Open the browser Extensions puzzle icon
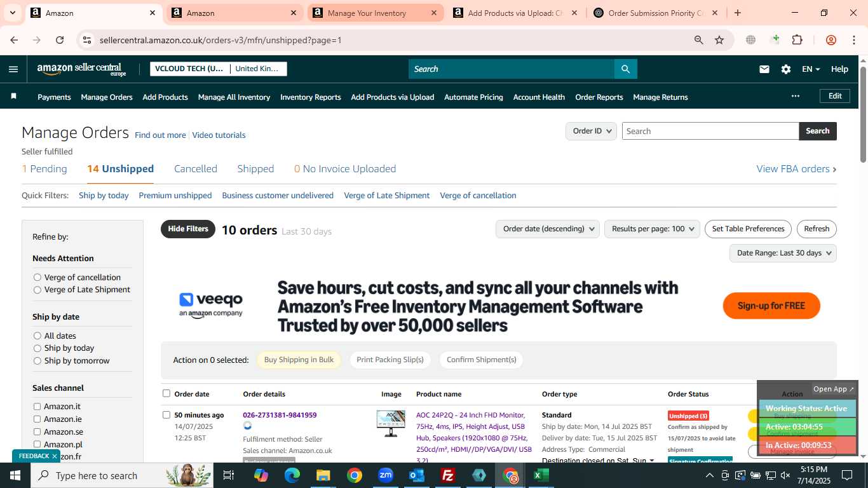The image size is (868, 488). (797, 40)
